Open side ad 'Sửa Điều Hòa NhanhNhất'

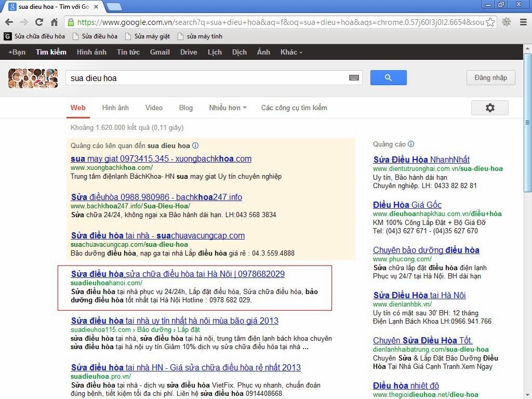pos(421,159)
